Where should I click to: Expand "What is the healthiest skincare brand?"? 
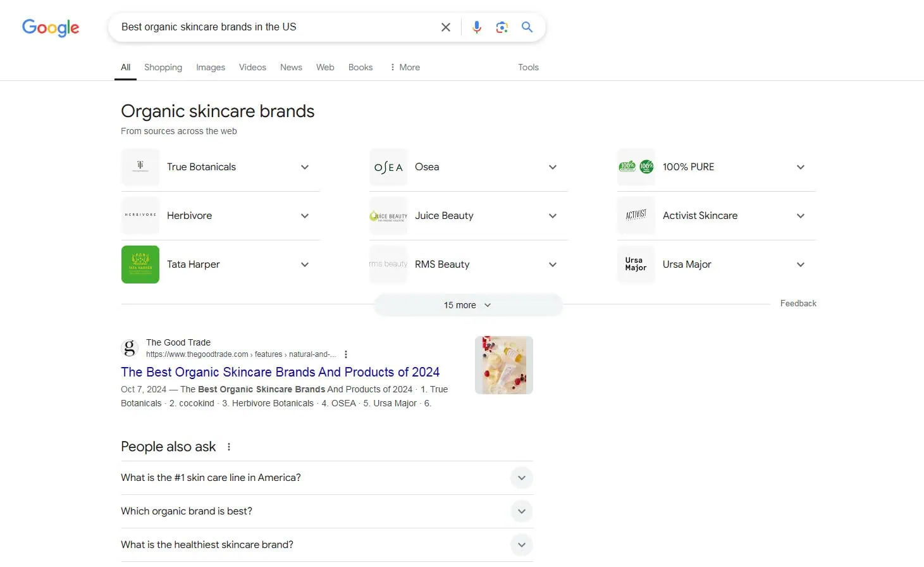click(x=327, y=545)
